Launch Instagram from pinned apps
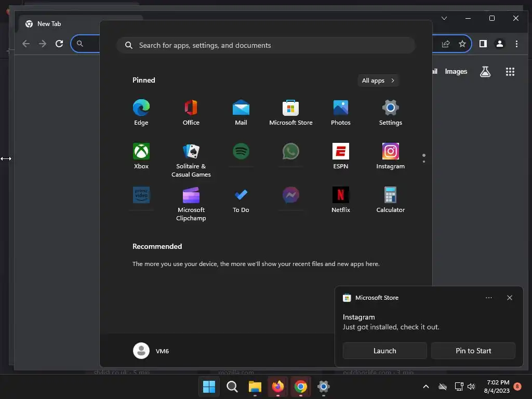The height and width of the screenshot is (399, 532). coord(391,156)
